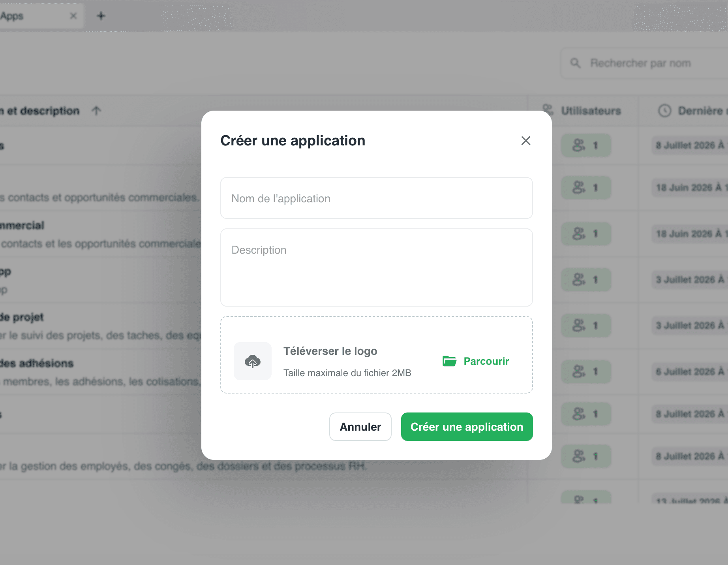Click the search magnifier icon
This screenshot has height=565, width=728.
(x=576, y=63)
